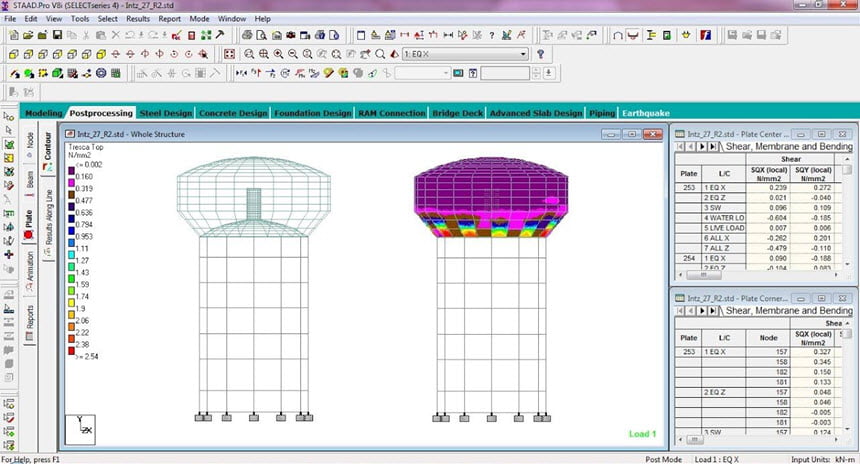
Task: Open the Help menu
Action: pos(263,19)
